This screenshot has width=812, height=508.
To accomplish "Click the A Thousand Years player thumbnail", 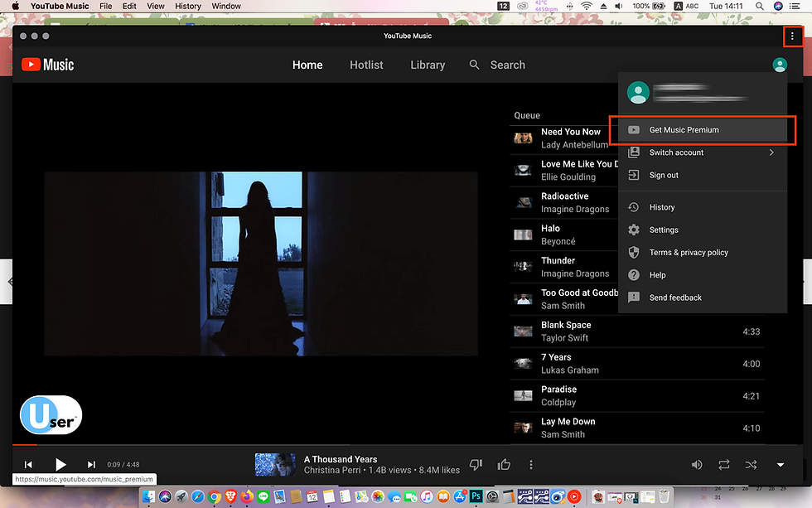I will click(x=275, y=465).
